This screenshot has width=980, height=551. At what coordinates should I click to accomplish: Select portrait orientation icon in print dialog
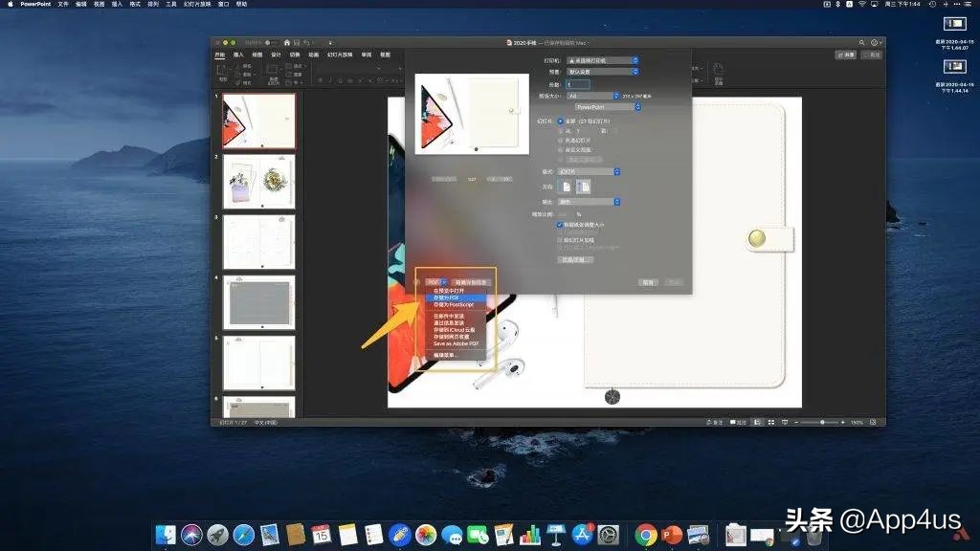(567, 187)
